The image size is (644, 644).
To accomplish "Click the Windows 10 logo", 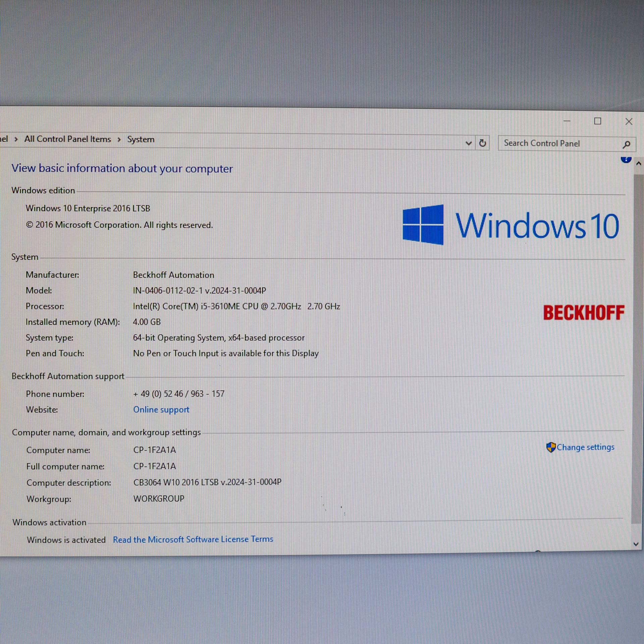I will pos(510,225).
